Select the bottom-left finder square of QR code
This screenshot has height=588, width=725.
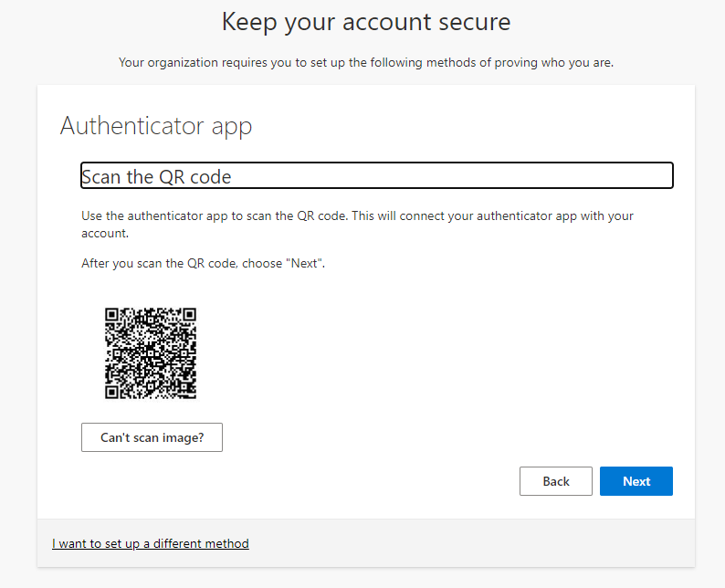click(111, 392)
